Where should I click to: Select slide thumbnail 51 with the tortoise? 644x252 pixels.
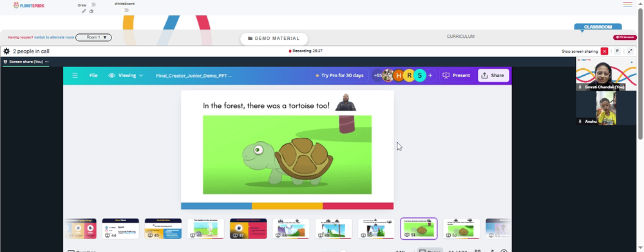click(419, 229)
